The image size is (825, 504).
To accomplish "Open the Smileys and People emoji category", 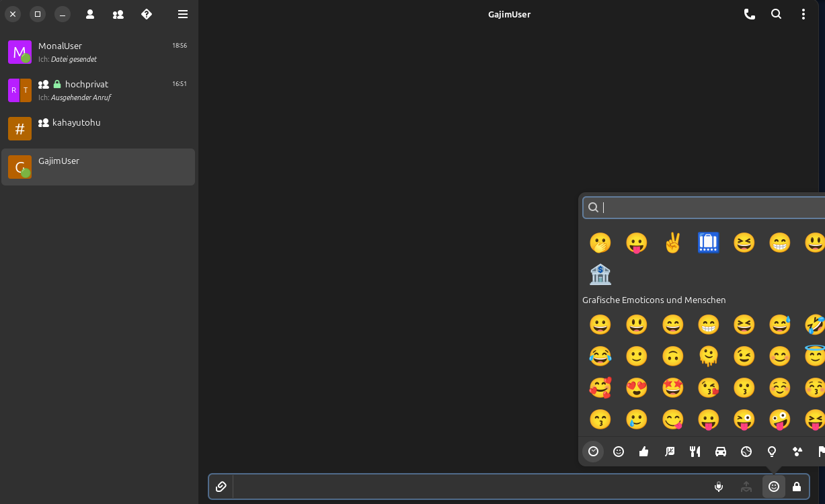I will (619, 452).
